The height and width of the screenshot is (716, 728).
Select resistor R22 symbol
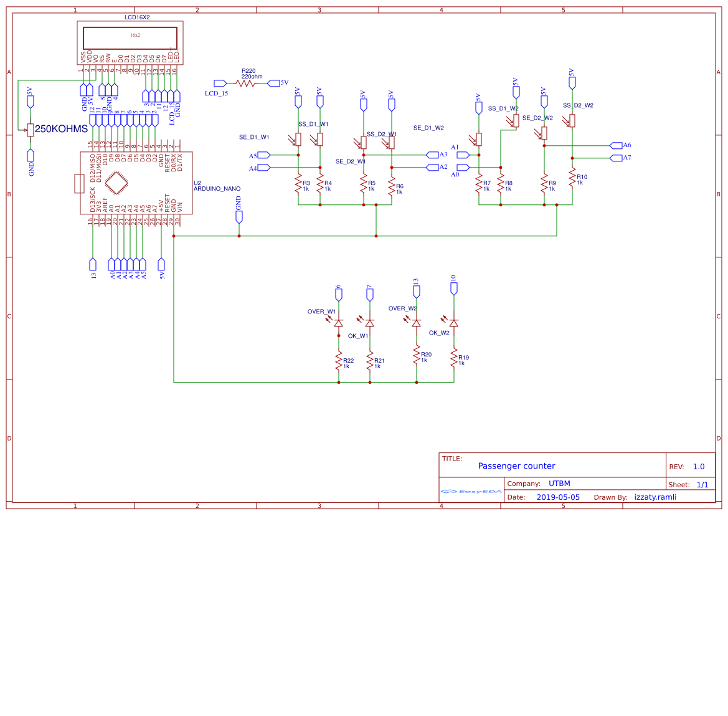pos(338,362)
